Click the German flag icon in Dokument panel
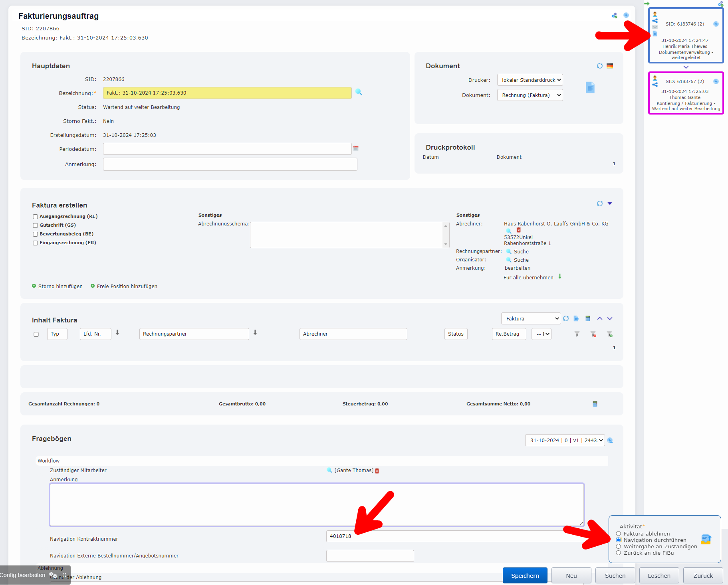The height and width of the screenshot is (585, 728). click(x=609, y=66)
